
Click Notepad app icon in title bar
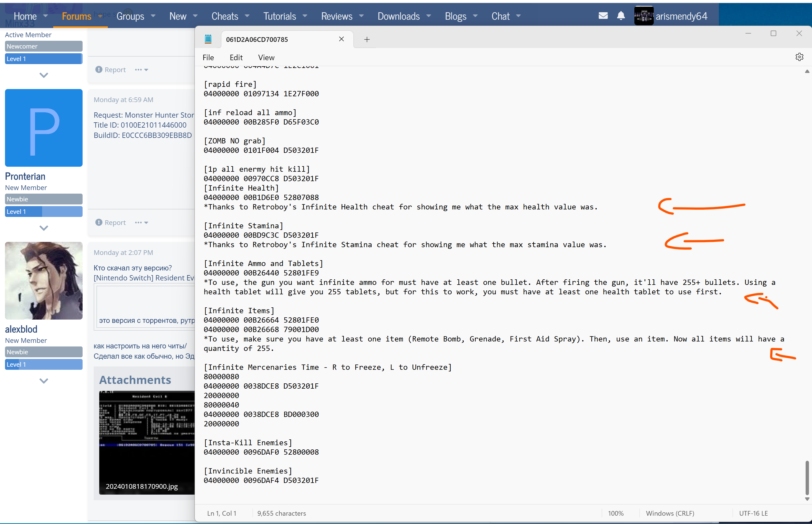point(208,39)
